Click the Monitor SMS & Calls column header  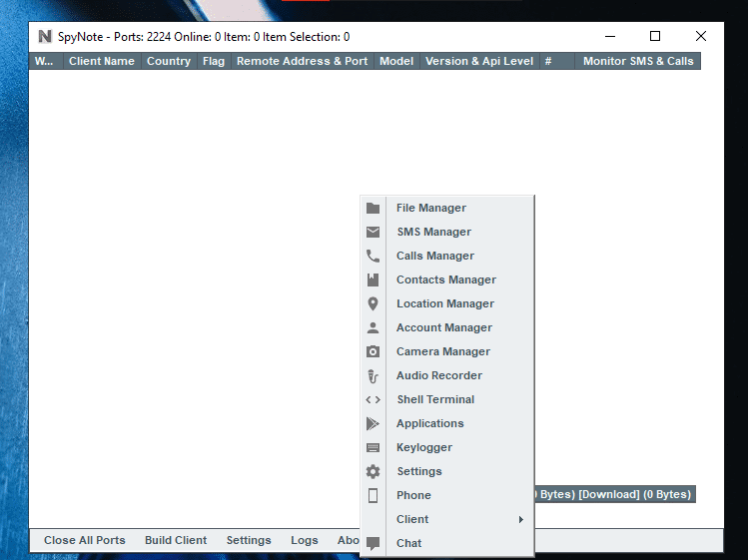click(638, 61)
